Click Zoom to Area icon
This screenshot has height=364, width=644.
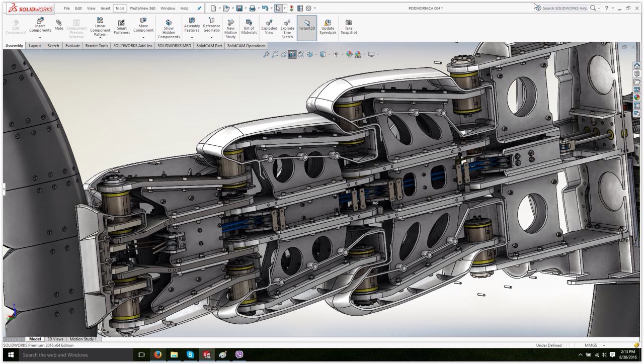click(275, 54)
